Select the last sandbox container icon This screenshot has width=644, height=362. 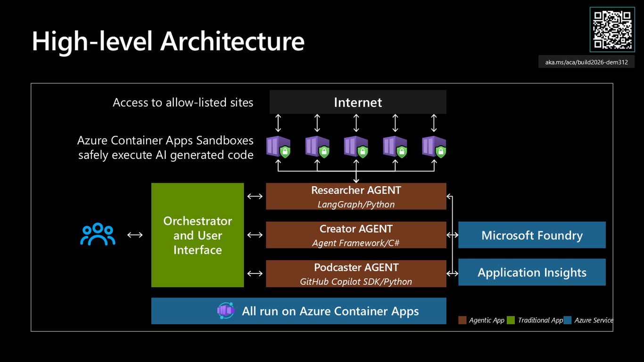(x=434, y=147)
